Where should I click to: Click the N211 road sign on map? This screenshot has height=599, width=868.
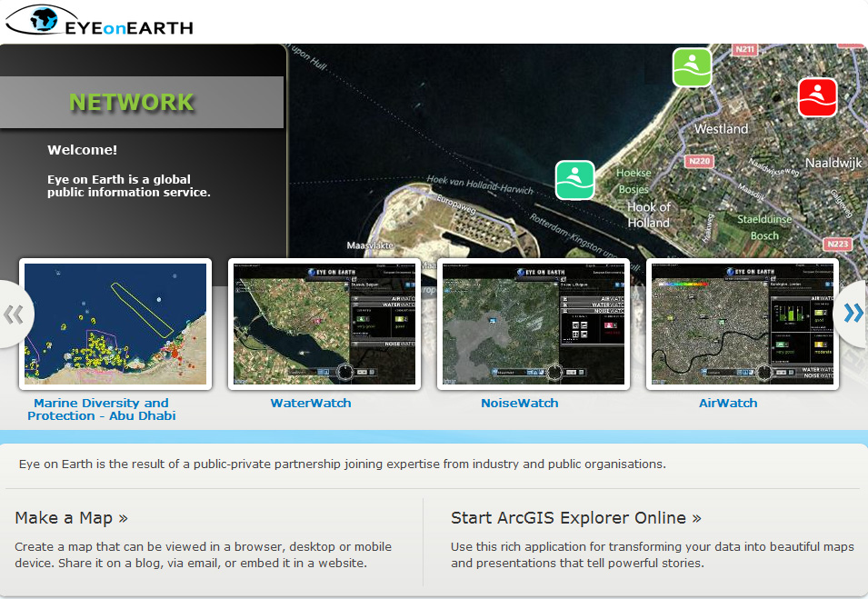tap(745, 49)
